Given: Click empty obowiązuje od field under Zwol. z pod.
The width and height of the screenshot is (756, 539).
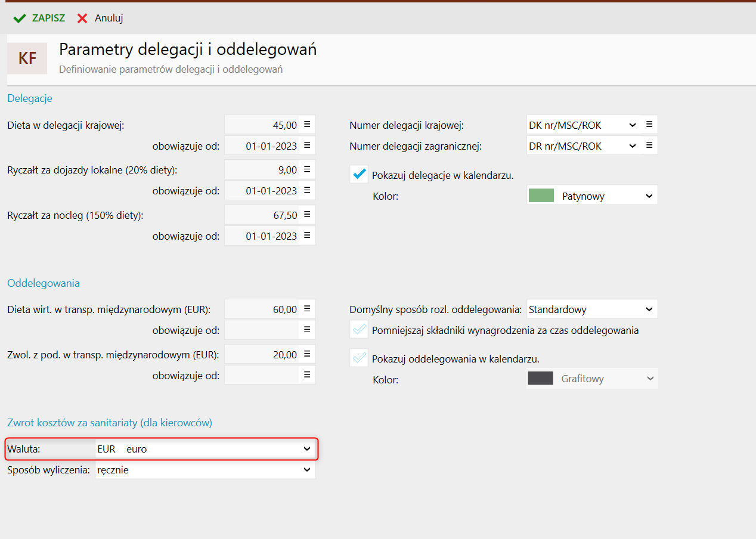Looking at the screenshot, I should tap(262, 375).
